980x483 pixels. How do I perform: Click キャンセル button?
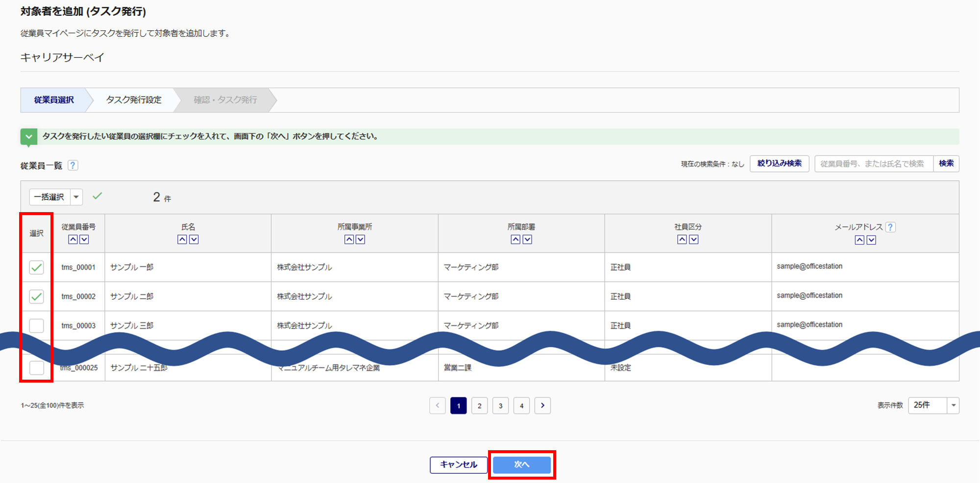459,465
